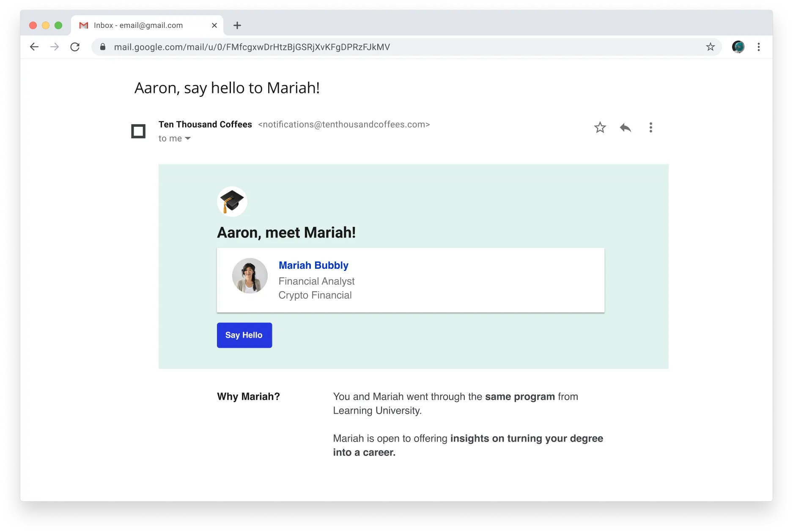This screenshot has width=793, height=532.
Task: Open the email's more options menu
Action: coord(651,128)
